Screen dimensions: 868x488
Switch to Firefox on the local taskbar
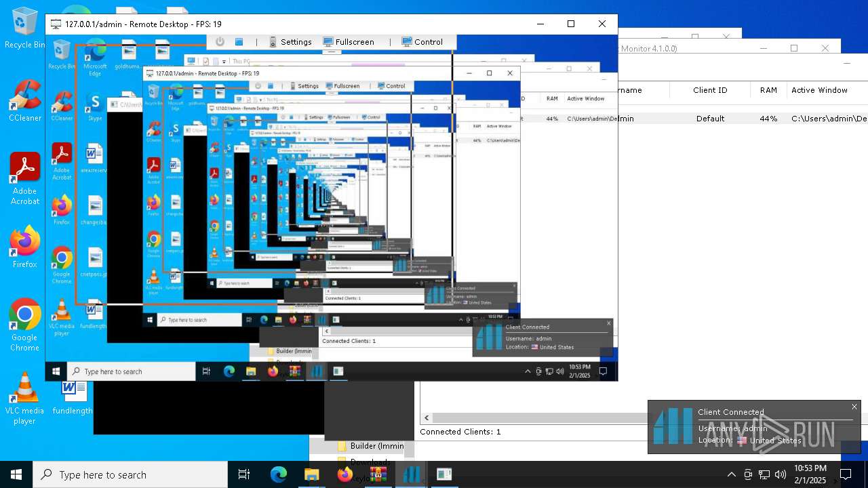pyautogui.click(x=344, y=474)
